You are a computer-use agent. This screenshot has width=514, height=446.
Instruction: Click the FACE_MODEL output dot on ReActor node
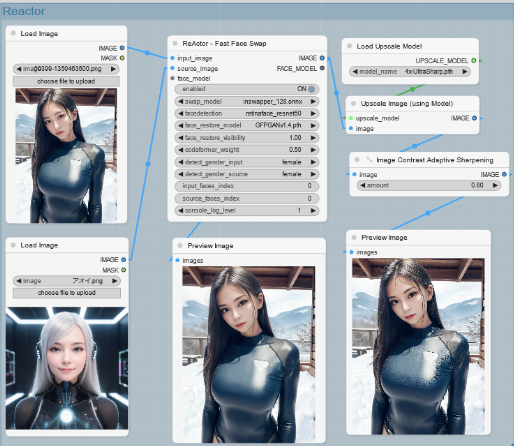point(322,68)
